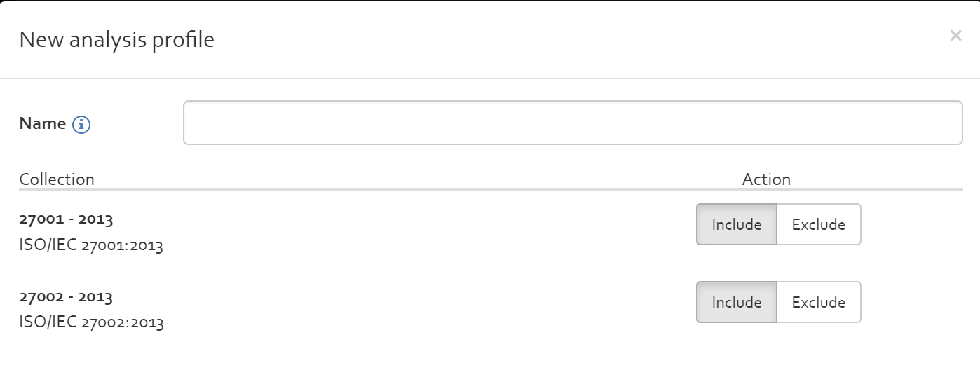Keep ISO/IEC 27002:2013 included via Include
The height and width of the screenshot is (377, 980).
pos(736,302)
